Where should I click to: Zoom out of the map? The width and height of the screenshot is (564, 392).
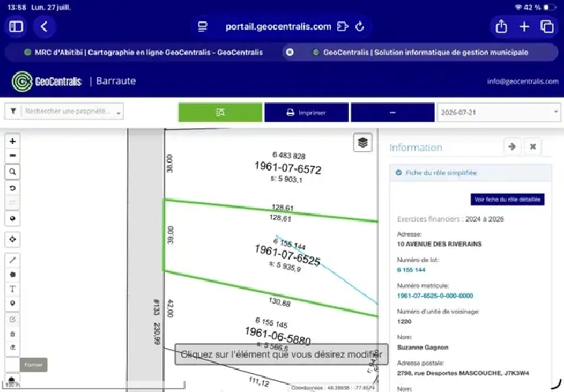click(13, 156)
